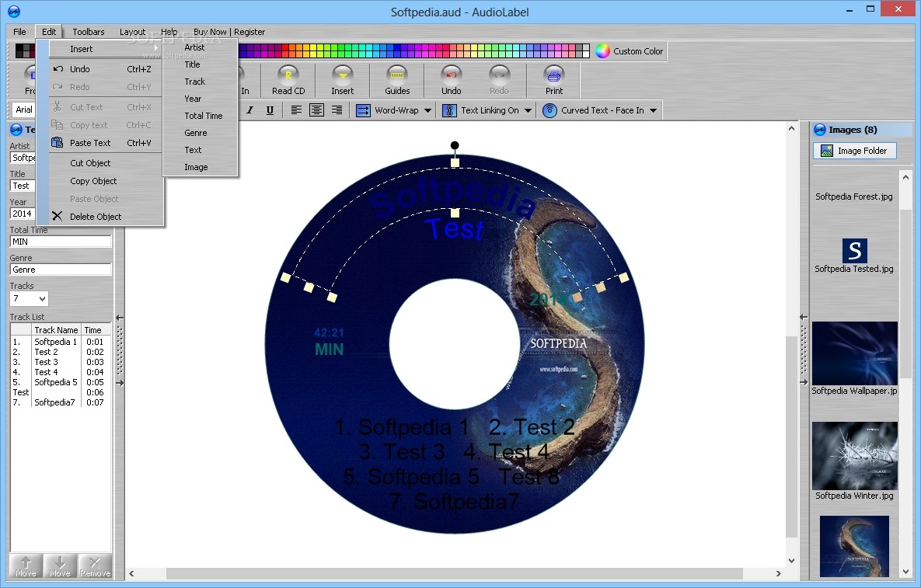The image size is (921, 588).
Task: Choose Undo from the Edit menu
Action: coord(104,69)
